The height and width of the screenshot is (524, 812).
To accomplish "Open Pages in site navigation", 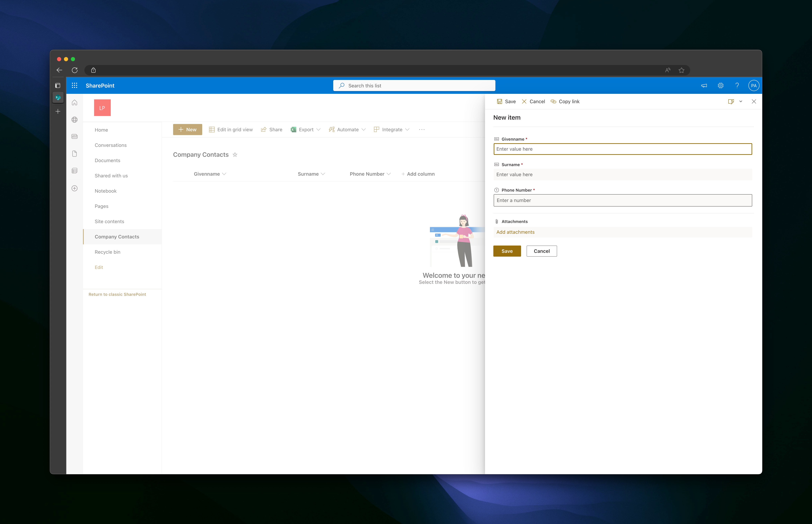I will click(102, 206).
